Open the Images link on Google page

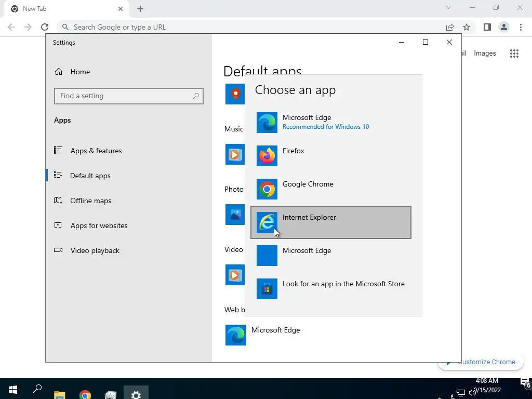485,54
